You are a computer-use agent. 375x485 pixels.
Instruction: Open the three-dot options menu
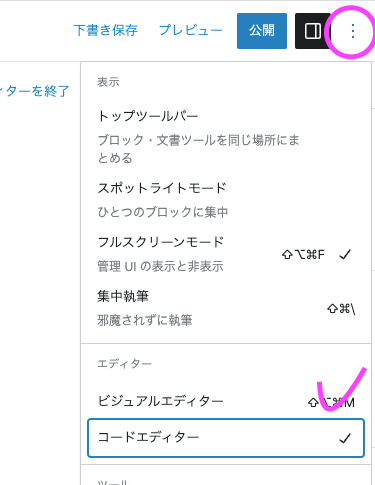[353, 31]
